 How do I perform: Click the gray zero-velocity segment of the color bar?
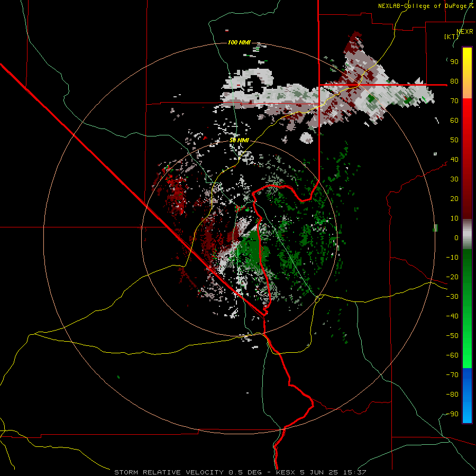467,234
